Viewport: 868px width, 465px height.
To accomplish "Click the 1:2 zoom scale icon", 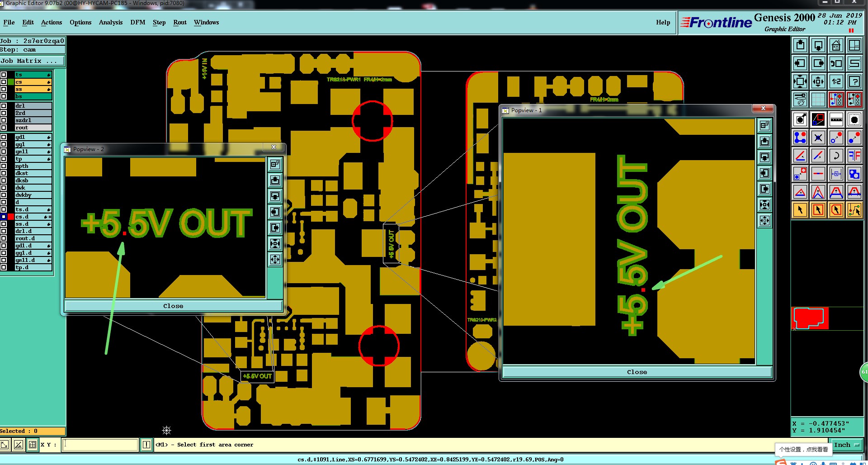I will [x=836, y=81].
